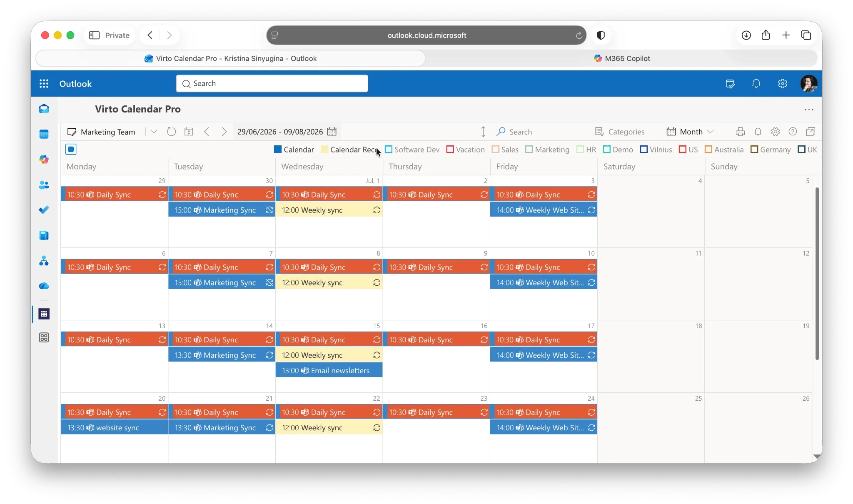Toggle UK calendar checkbox
The image size is (853, 504).
point(801,149)
